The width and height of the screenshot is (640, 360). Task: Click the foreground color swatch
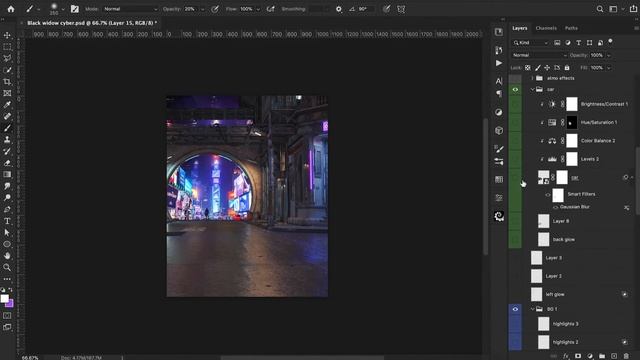click(x=4, y=299)
